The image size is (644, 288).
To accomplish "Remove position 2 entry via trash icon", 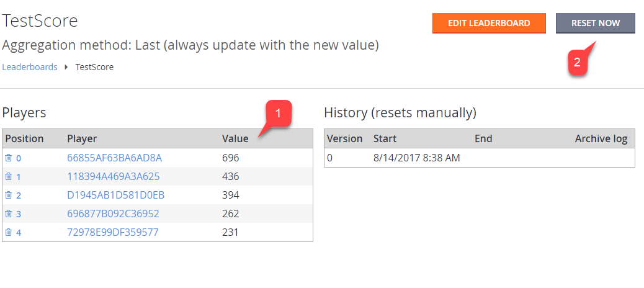I will 8,195.
